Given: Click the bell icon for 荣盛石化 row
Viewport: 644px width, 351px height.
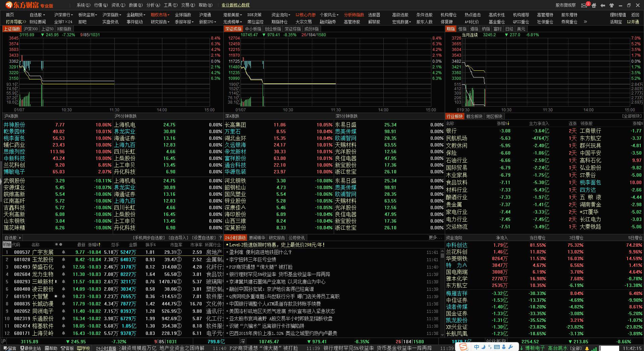Looking at the screenshot, I should coord(63,267).
